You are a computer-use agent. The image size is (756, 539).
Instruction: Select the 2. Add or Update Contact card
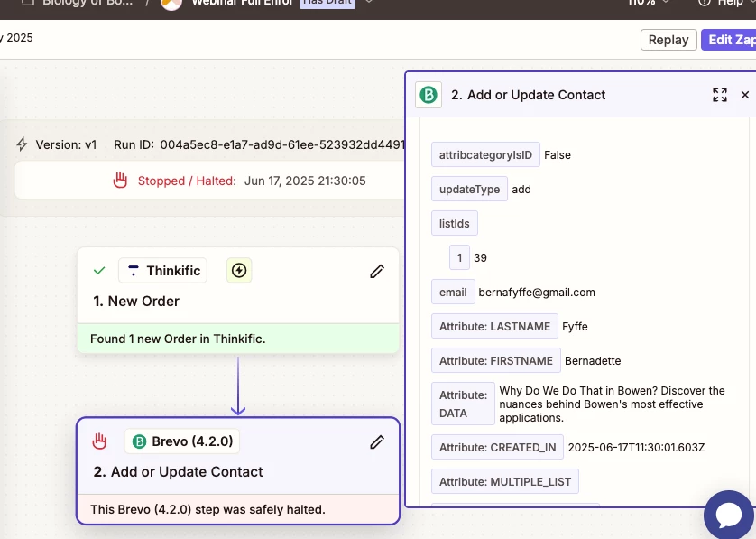point(238,471)
